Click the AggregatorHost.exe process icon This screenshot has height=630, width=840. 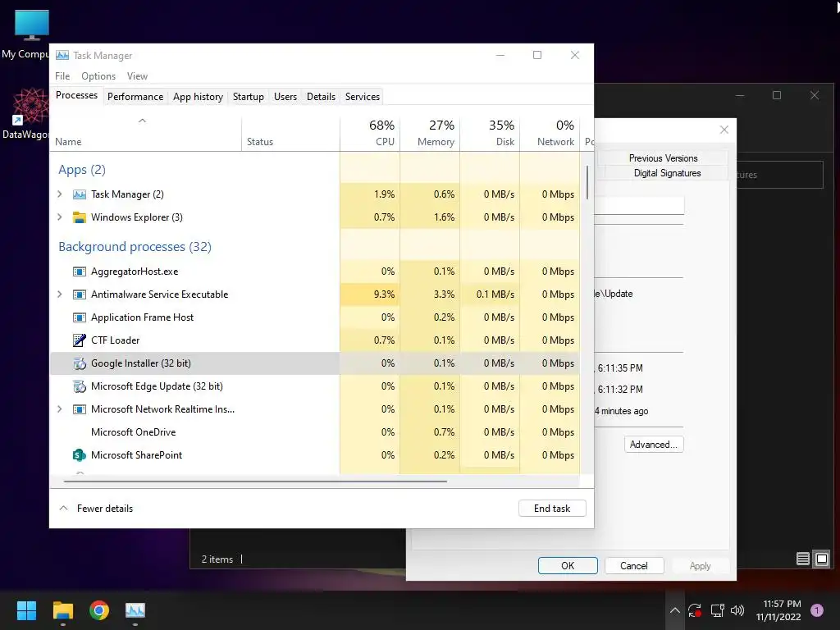pyautogui.click(x=80, y=272)
